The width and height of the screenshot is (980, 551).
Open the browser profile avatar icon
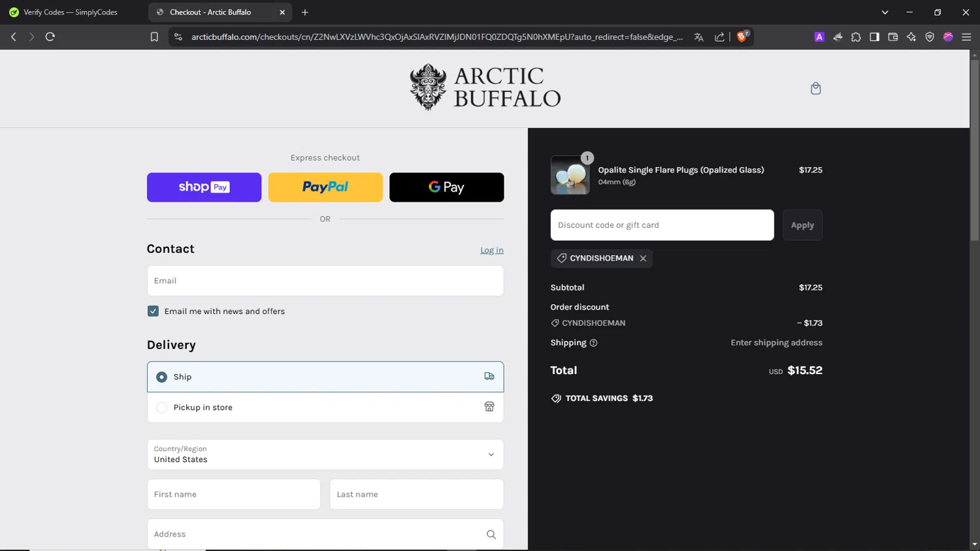click(x=948, y=37)
